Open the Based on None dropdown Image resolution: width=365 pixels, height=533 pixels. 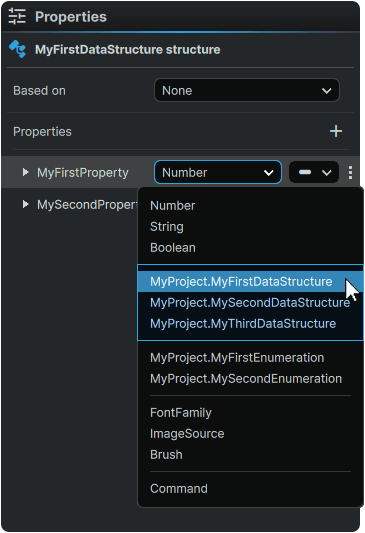coord(247,90)
